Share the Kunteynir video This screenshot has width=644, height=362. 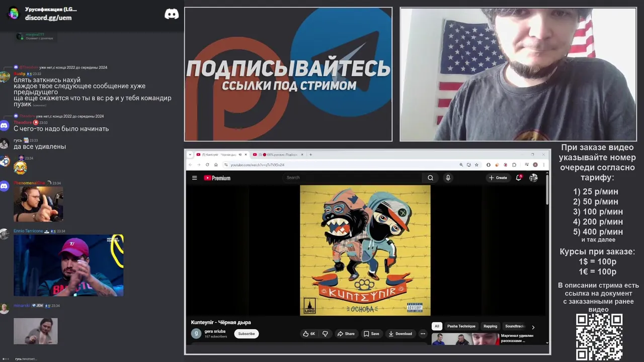(x=346, y=334)
